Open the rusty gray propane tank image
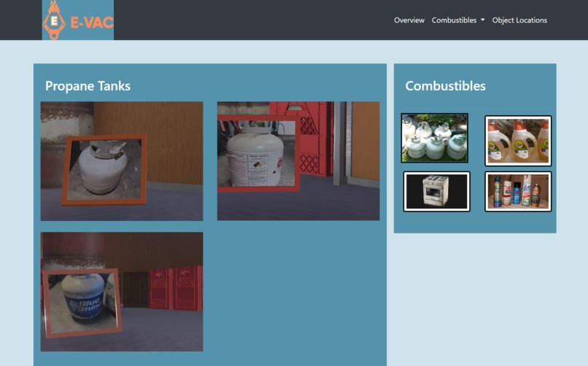The image size is (588, 366). coord(122,161)
